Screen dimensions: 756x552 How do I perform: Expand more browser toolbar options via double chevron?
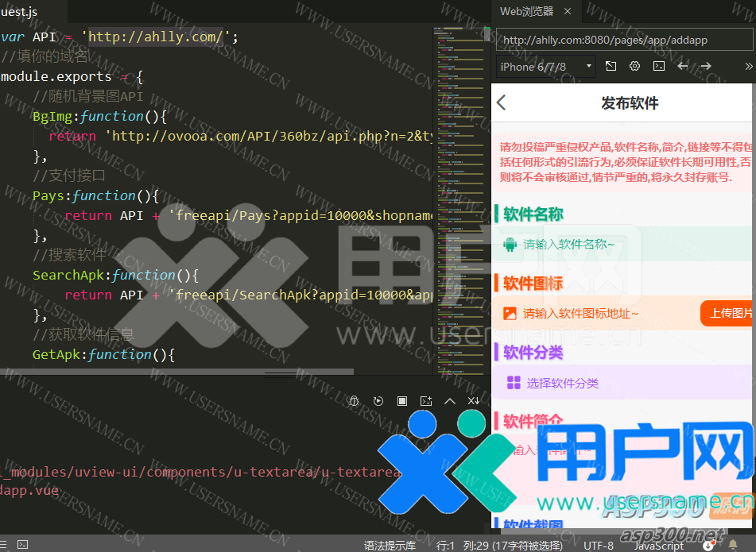(x=748, y=67)
